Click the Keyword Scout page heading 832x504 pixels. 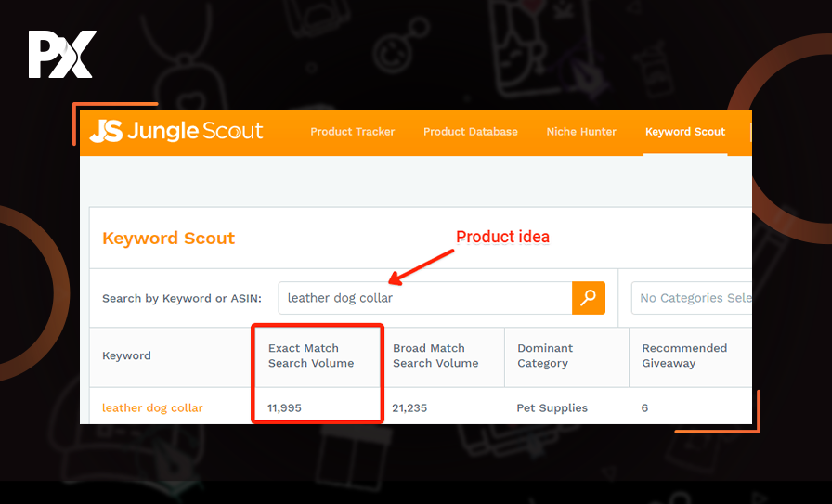pos(168,239)
